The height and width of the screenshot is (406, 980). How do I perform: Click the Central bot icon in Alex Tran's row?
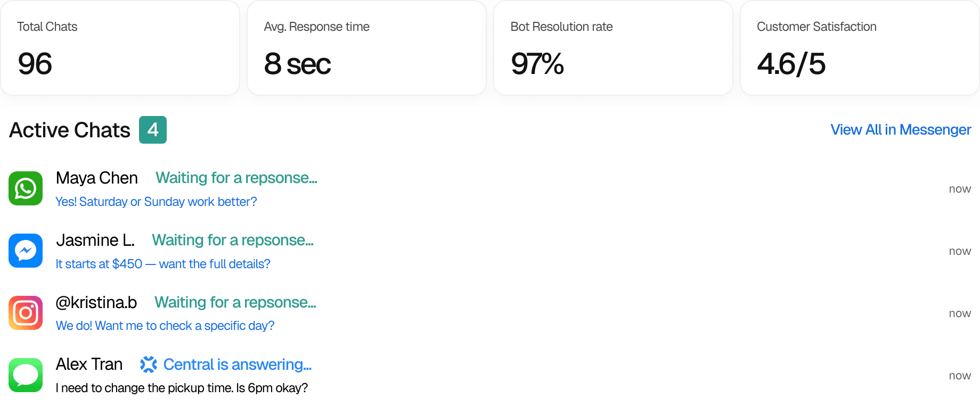pyautogui.click(x=149, y=364)
